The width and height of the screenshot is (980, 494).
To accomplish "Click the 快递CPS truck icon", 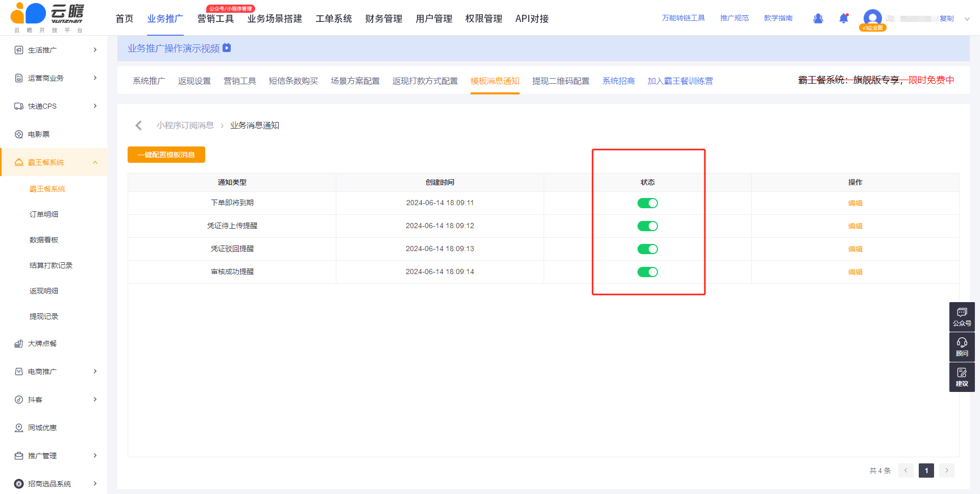I will pos(19,106).
